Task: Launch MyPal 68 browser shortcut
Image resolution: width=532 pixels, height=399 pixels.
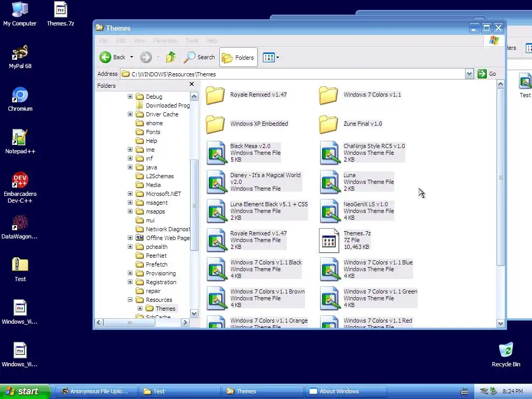Action: point(20,57)
